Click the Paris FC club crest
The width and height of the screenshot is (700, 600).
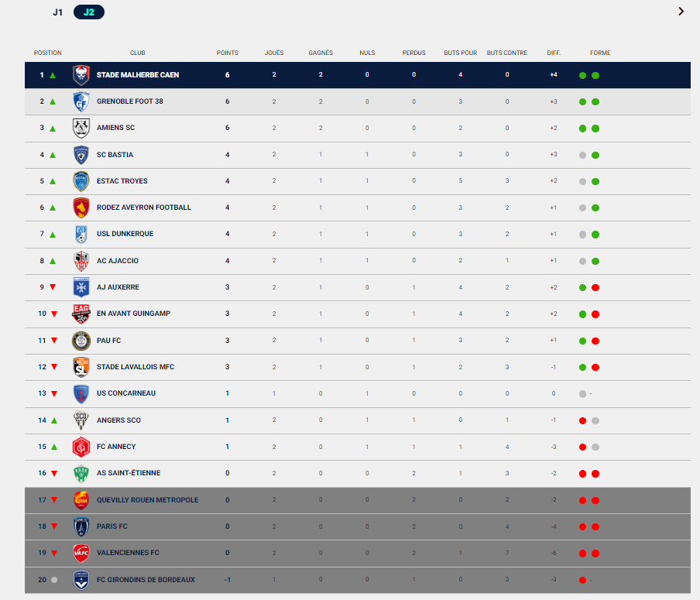click(x=81, y=526)
